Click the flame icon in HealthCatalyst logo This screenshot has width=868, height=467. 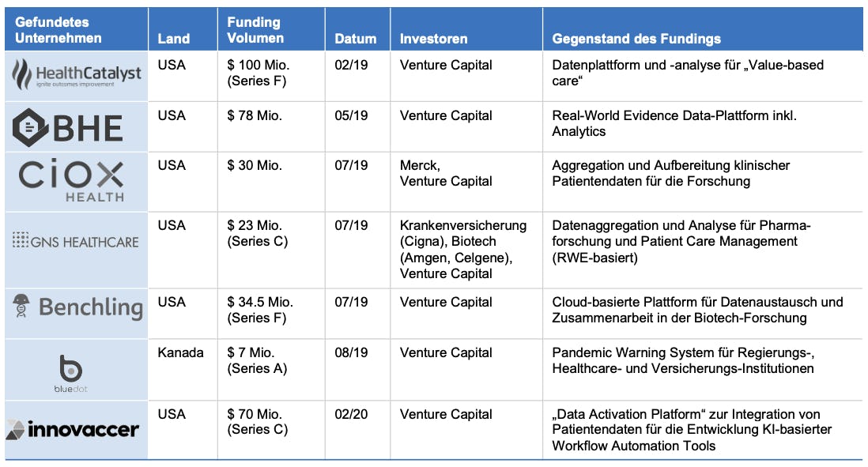coord(22,75)
